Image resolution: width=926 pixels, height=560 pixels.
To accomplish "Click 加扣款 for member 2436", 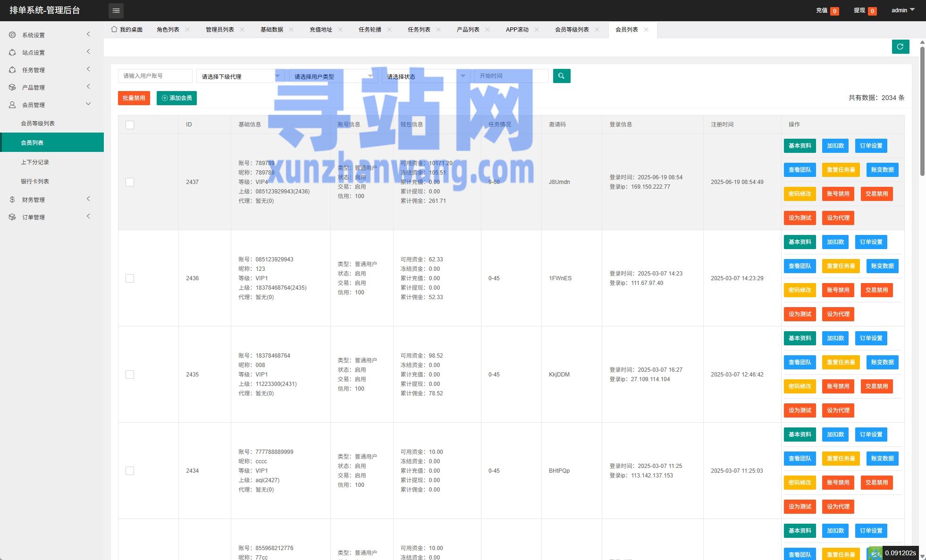I will pyautogui.click(x=835, y=242).
